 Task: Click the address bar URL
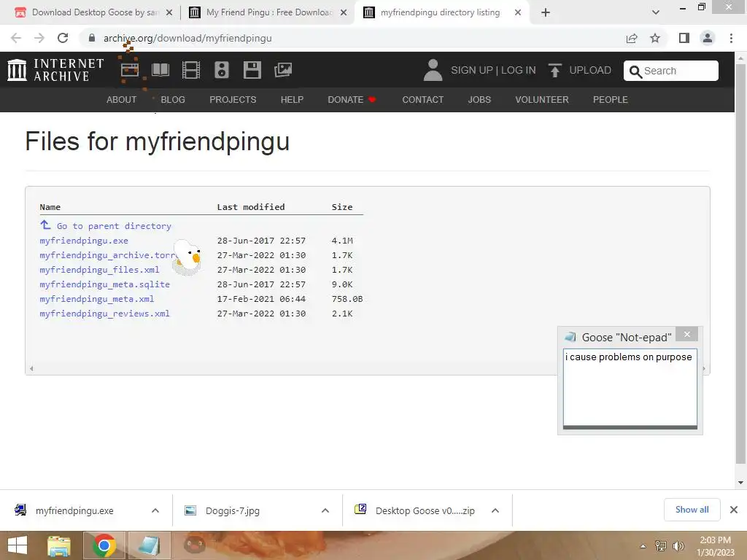(187, 38)
